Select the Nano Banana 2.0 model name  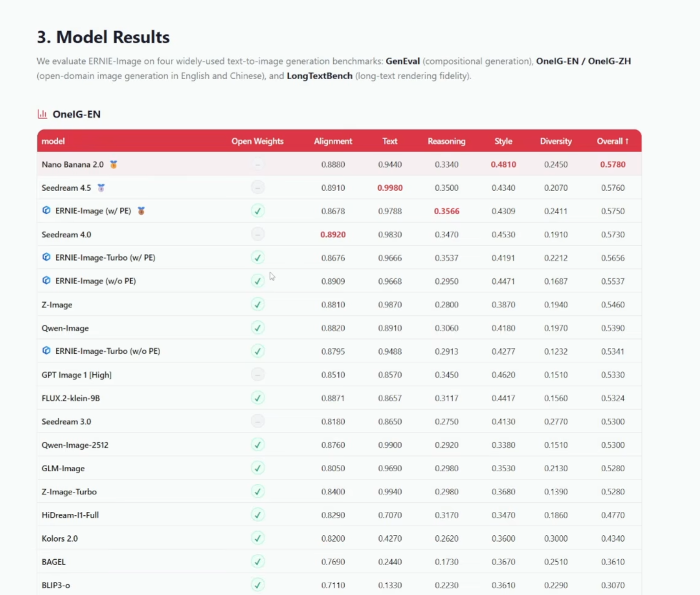point(73,165)
